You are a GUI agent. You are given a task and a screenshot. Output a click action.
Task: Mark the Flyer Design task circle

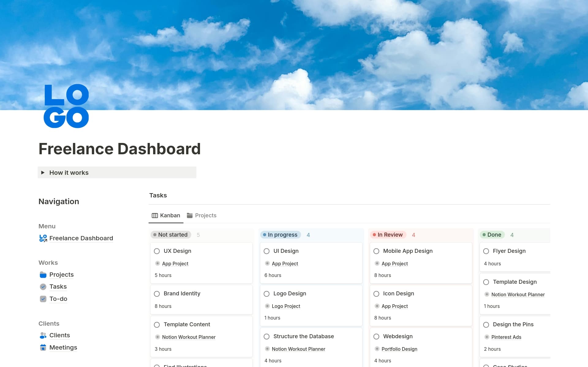(x=486, y=251)
